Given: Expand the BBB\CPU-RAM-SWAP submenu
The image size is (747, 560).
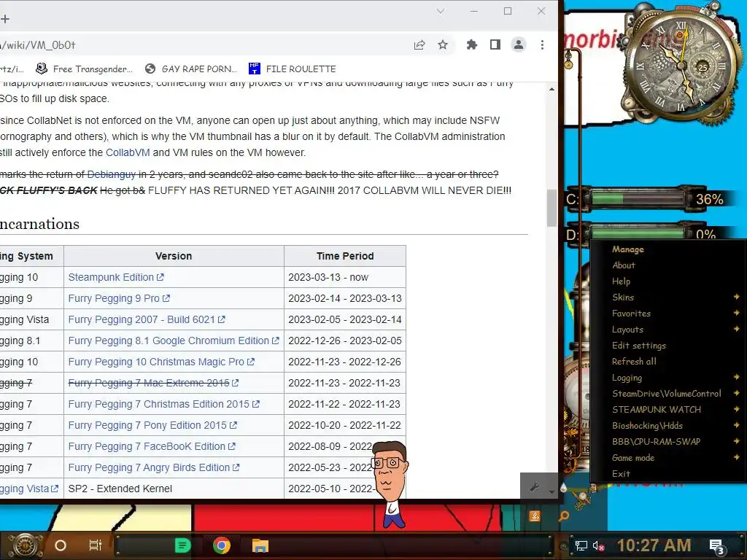Looking at the screenshot, I should (668, 442).
